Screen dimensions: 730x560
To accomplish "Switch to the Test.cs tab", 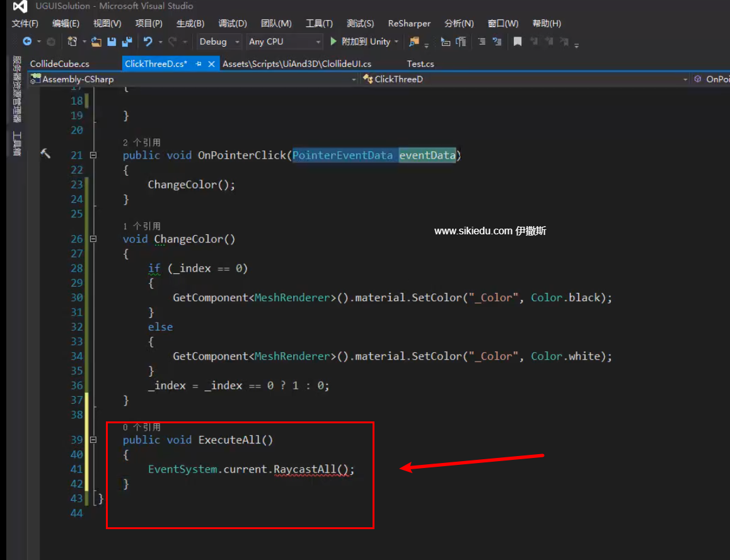I will pyautogui.click(x=420, y=64).
